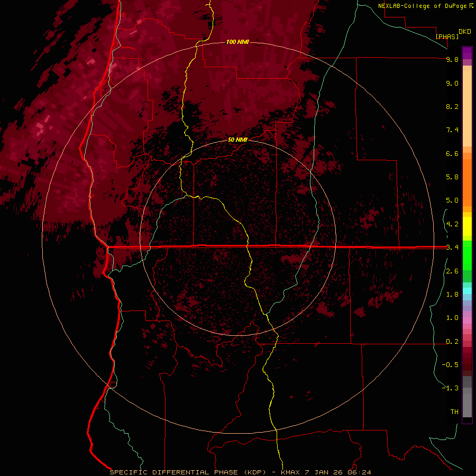Screen dimensions: 476x476
Task: Select the yellow band in the color bar
Action: pos(467,226)
